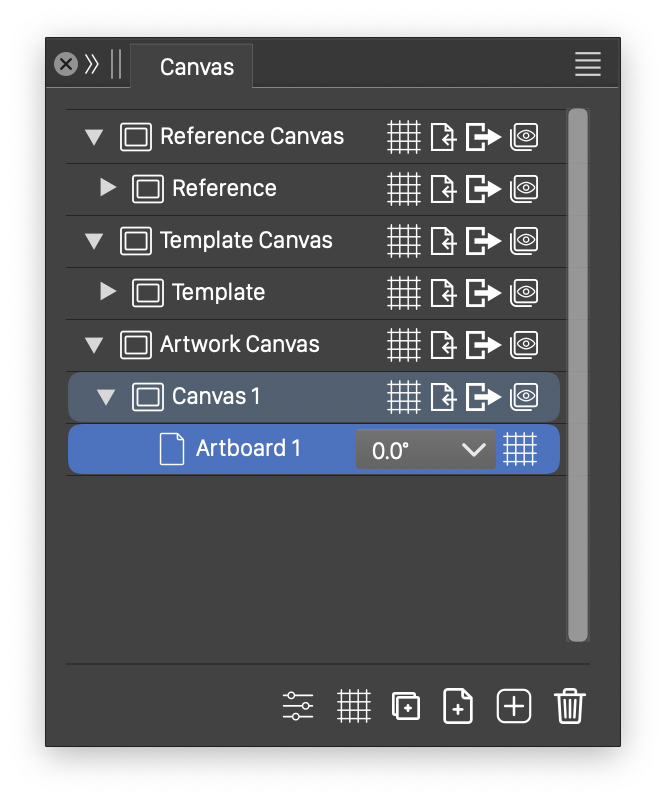Image resolution: width=666 pixels, height=800 pixels.
Task: Click the export arrow icon on Template Canvas
Action: (x=483, y=241)
